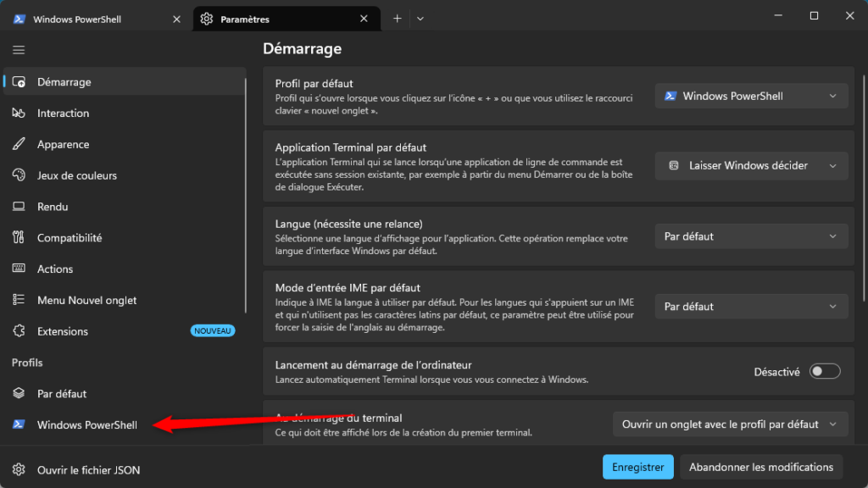The width and height of the screenshot is (868, 488).
Task: Open Extensions via the puzzle-piece icon
Action: pos(19,331)
